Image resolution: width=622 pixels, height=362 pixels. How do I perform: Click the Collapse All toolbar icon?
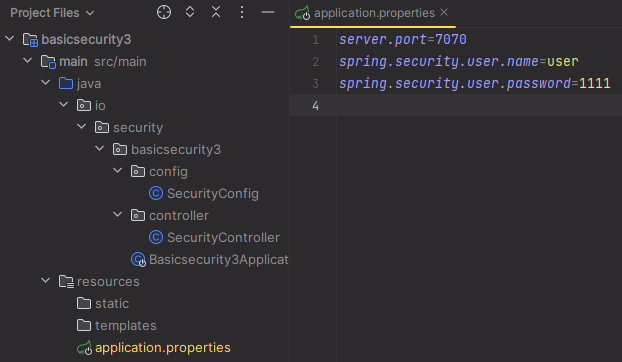click(x=216, y=12)
